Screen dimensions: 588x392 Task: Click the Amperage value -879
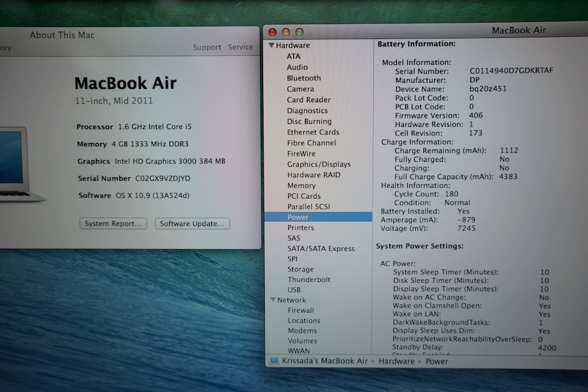click(x=466, y=220)
